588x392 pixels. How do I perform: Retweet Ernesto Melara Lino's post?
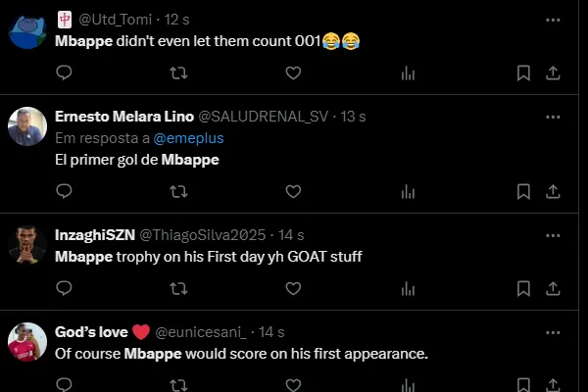(178, 192)
